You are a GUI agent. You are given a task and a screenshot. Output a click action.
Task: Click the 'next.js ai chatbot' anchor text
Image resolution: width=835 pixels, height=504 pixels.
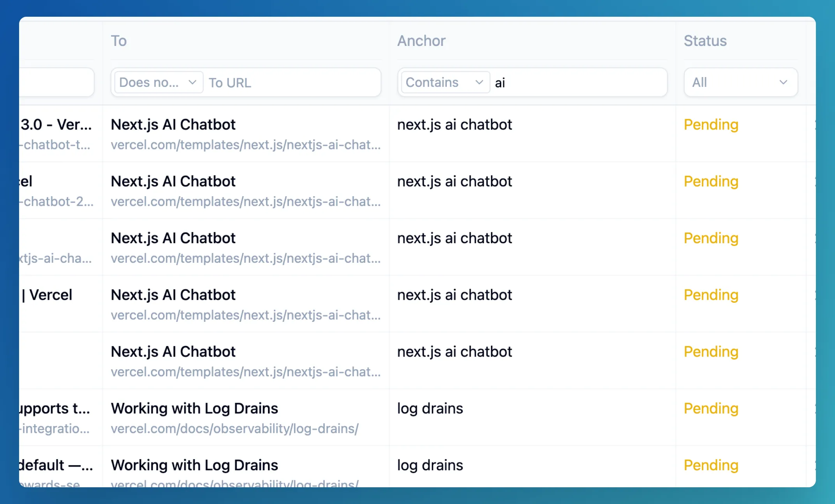454,124
